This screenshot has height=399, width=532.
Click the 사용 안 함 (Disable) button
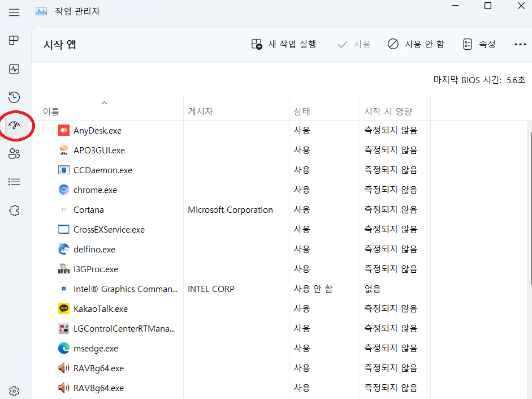click(416, 44)
